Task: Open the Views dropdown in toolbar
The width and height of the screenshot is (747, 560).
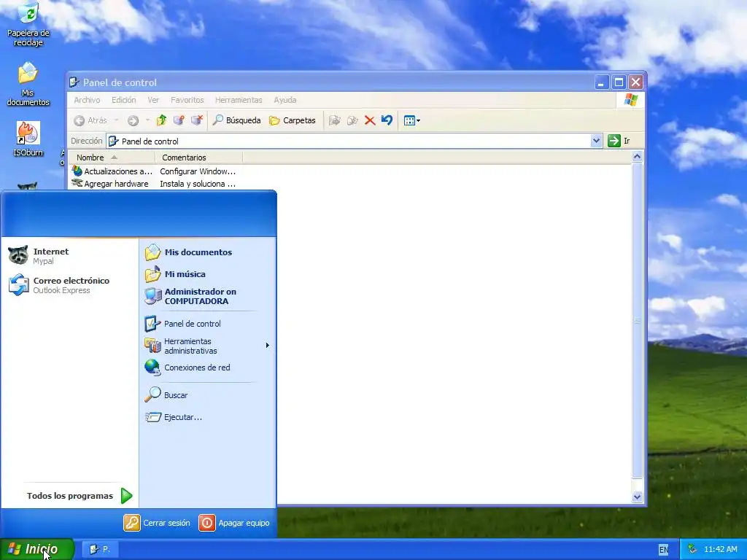Action: click(x=412, y=120)
